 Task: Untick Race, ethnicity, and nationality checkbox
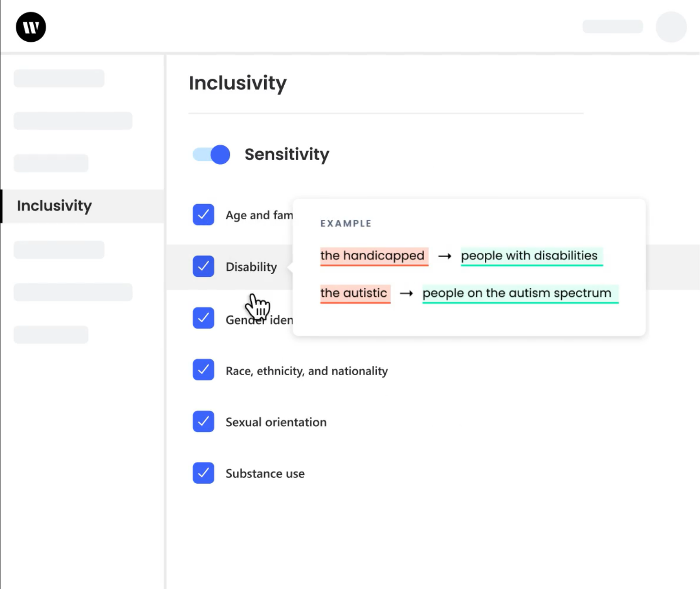click(204, 370)
